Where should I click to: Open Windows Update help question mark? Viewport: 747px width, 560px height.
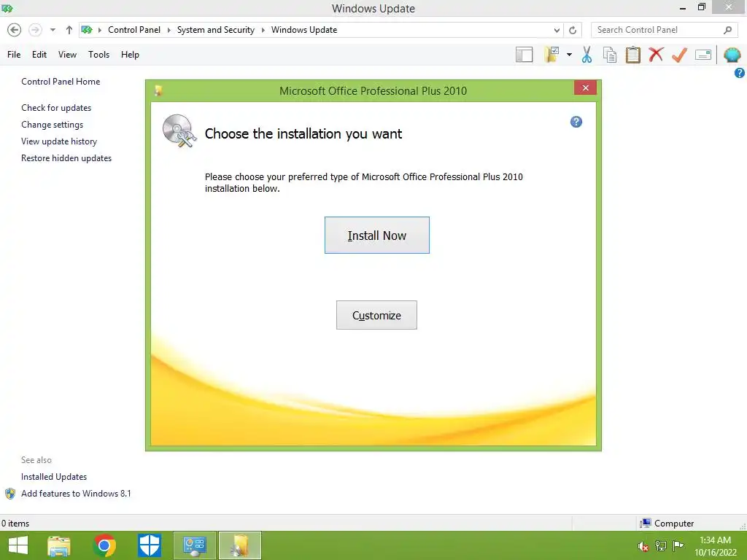740,73
